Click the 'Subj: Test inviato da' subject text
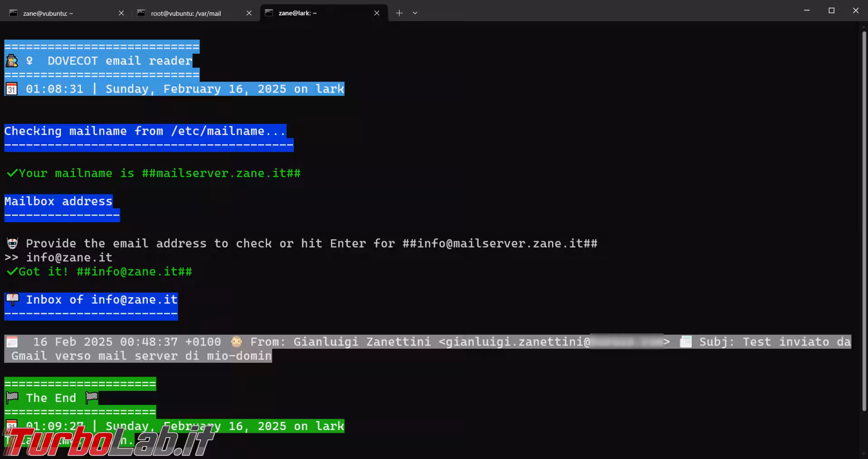The image size is (868, 459). (775, 342)
